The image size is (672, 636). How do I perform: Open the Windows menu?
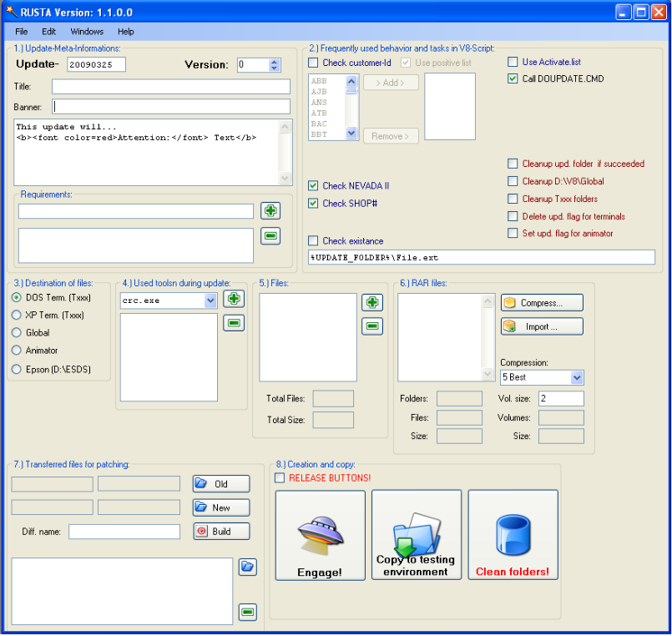pos(87,32)
